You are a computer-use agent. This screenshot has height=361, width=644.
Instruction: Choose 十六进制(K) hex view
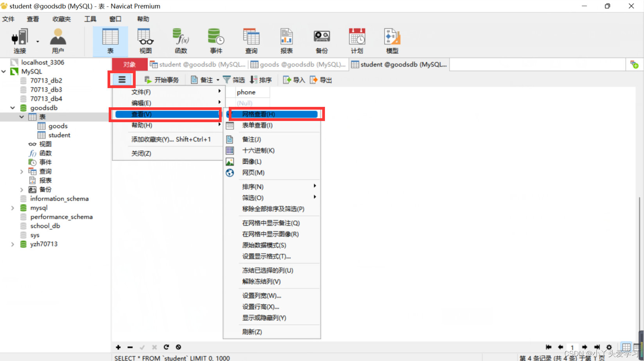click(272, 150)
